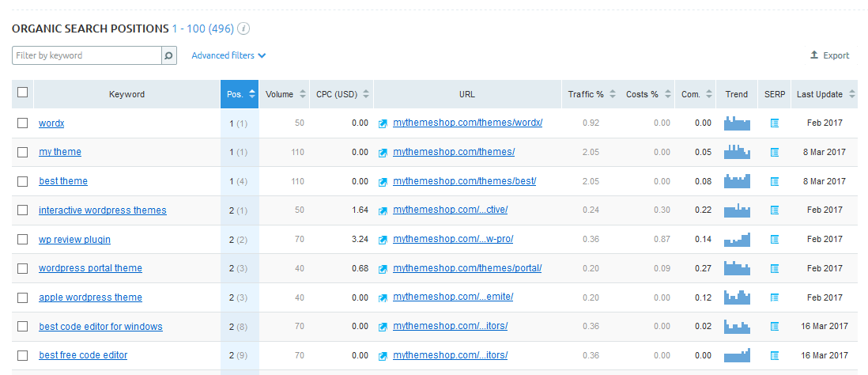Open mythemeshop.com/...w-pro/ URL link
Image resolution: width=868 pixels, height=375 pixels.
[453, 239]
